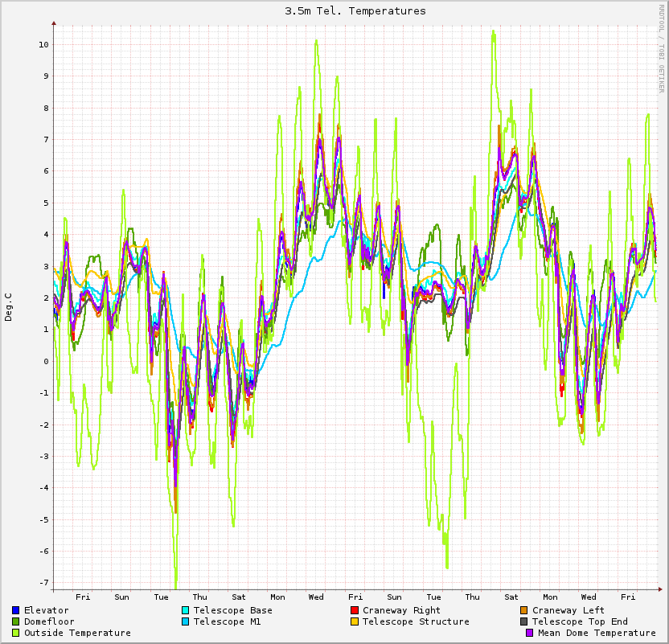
Task: Click the y-axis tick label -7
Action: tap(43, 582)
